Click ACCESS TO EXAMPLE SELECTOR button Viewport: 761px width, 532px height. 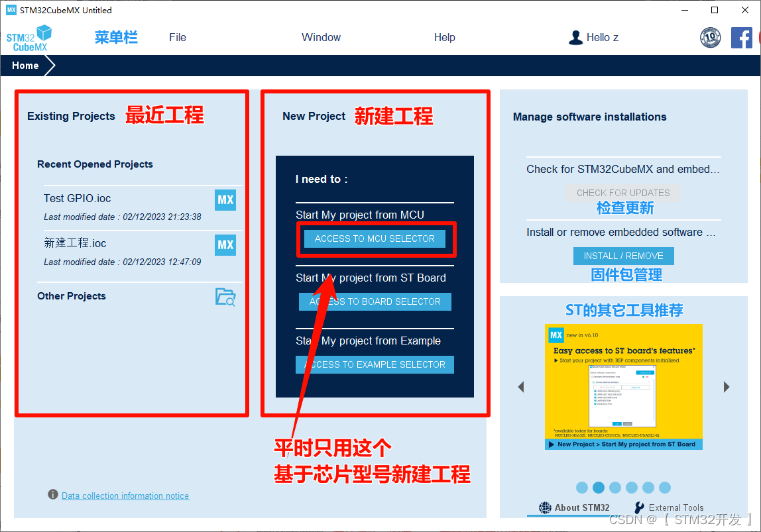pos(375,364)
